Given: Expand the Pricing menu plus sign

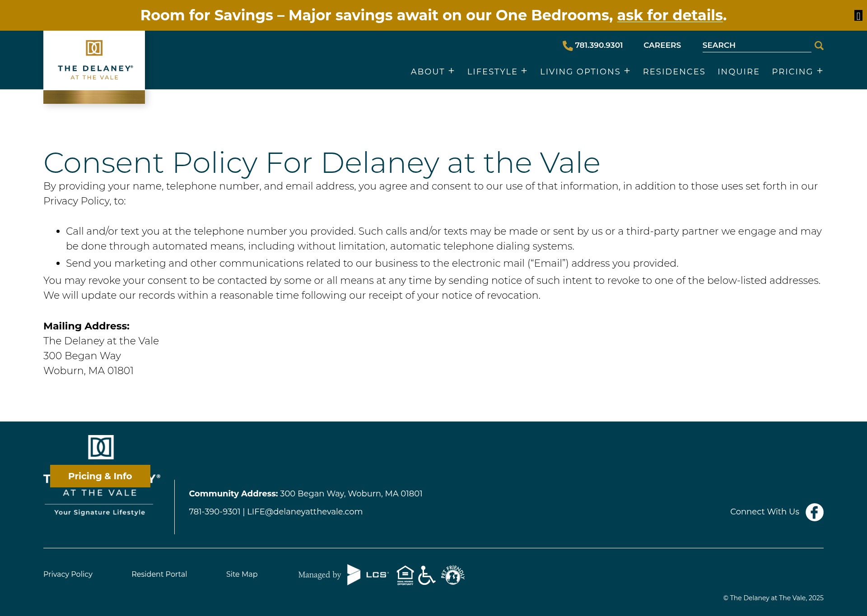Looking at the screenshot, I should tap(820, 71).
